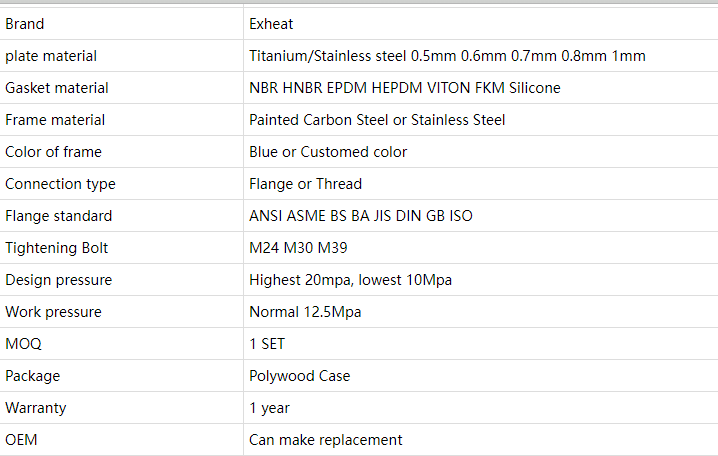This screenshot has width=718, height=456.
Task: Click the Brand label cell
Action: pos(25,24)
